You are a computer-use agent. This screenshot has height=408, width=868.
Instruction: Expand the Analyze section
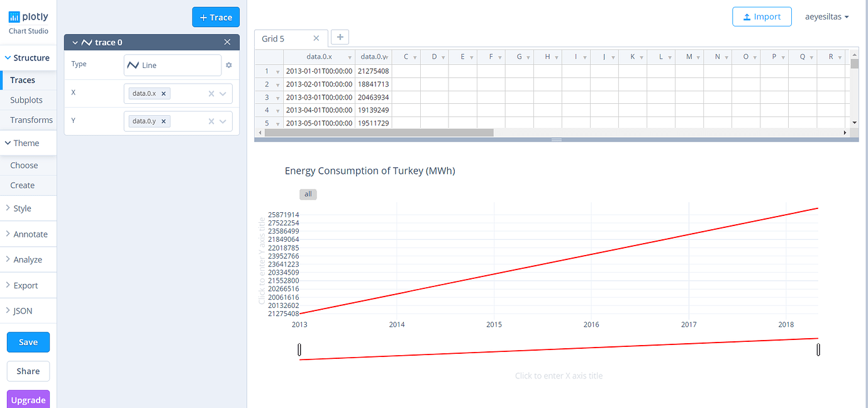[x=28, y=259]
